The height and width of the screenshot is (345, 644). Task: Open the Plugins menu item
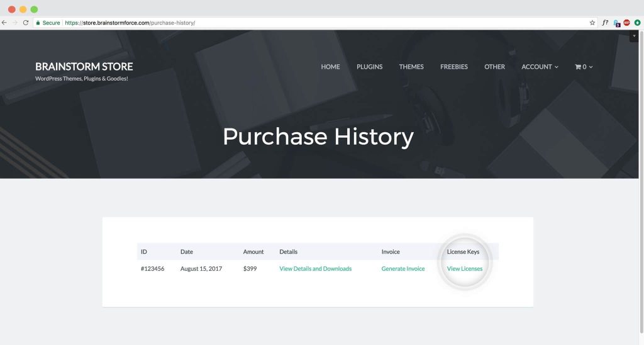click(x=369, y=67)
